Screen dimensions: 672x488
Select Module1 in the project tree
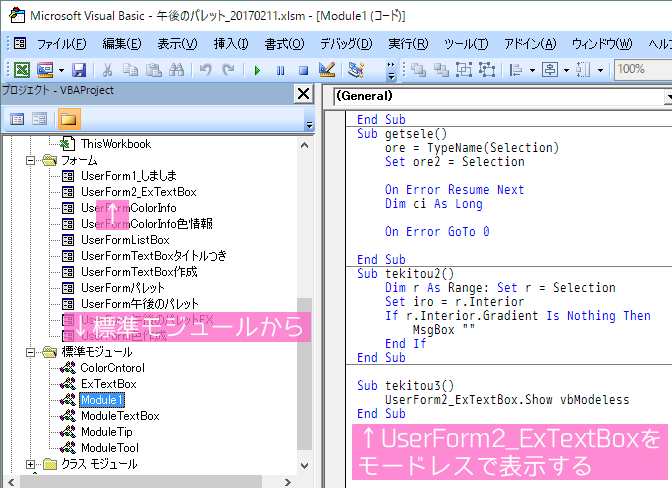pyautogui.click(x=102, y=400)
